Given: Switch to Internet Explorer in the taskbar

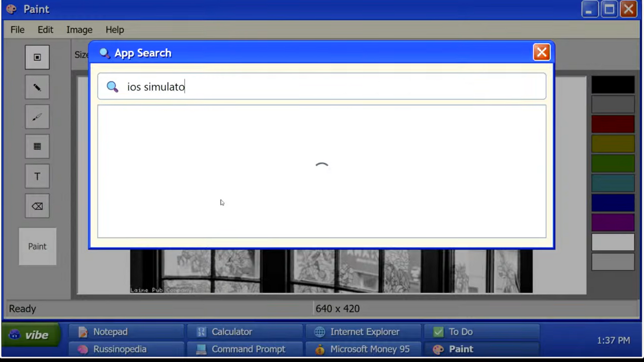Looking at the screenshot, I should pos(364,332).
